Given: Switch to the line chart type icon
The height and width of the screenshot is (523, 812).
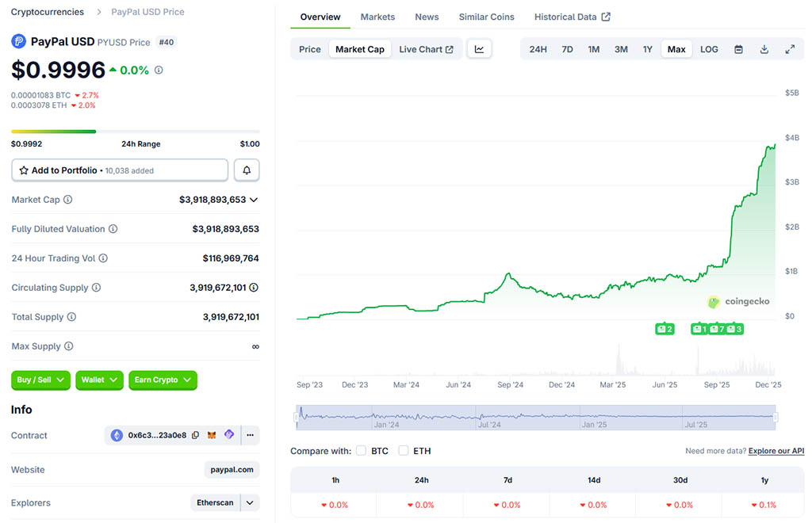Looking at the screenshot, I should [479, 49].
